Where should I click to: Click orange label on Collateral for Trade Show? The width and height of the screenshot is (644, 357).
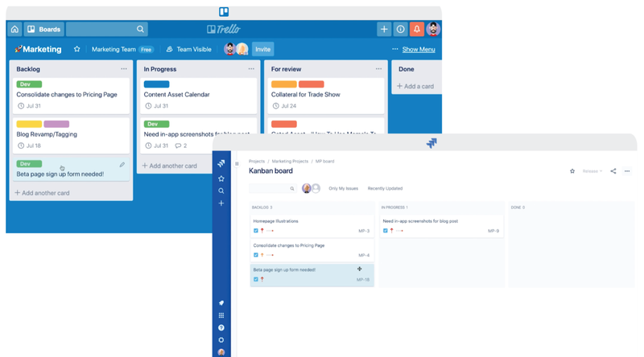(x=284, y=84)
